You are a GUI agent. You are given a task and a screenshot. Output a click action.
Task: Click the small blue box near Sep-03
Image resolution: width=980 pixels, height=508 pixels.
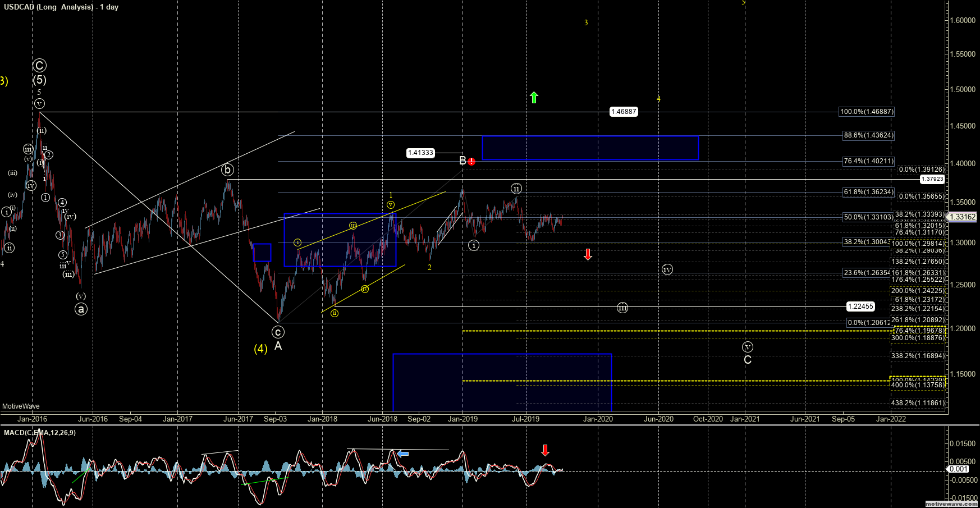tap(262, 253)
